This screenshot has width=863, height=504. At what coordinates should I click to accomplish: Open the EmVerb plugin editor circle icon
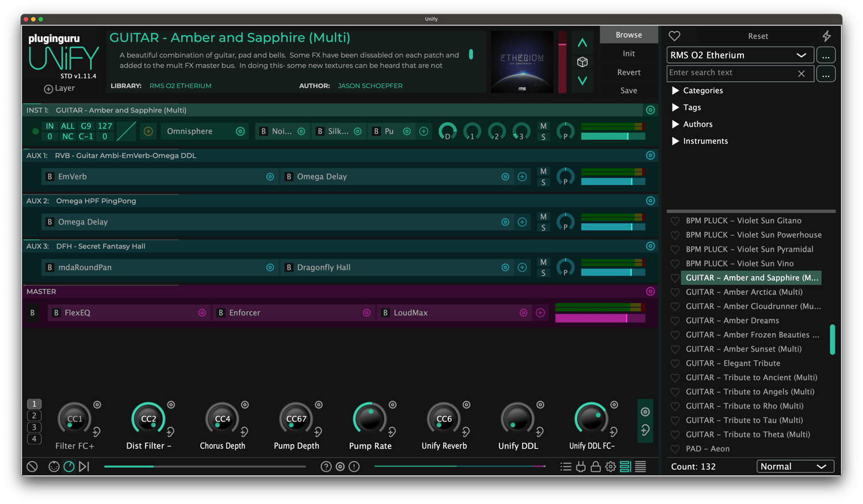270,177
